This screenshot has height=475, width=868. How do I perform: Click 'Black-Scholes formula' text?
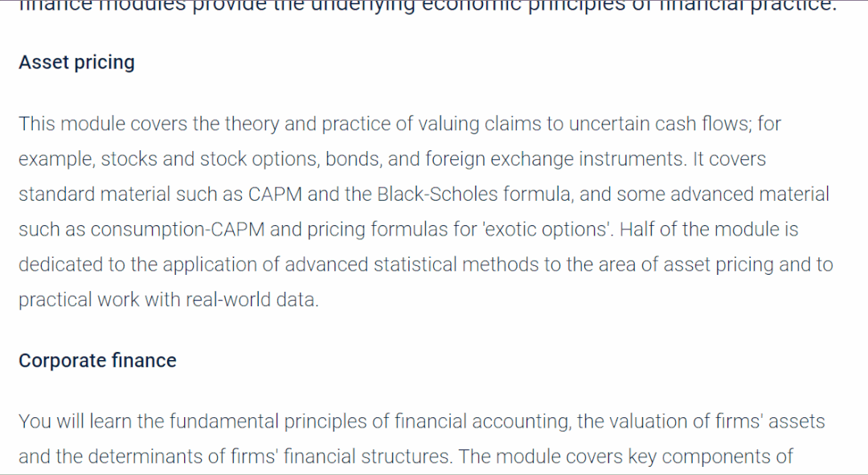coord(474,195)
